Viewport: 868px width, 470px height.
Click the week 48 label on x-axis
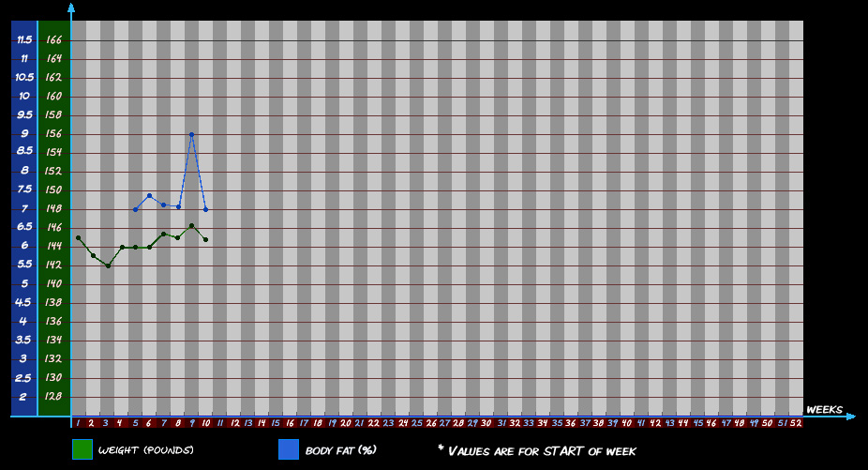pyautogui.click(x=740, y=423)
